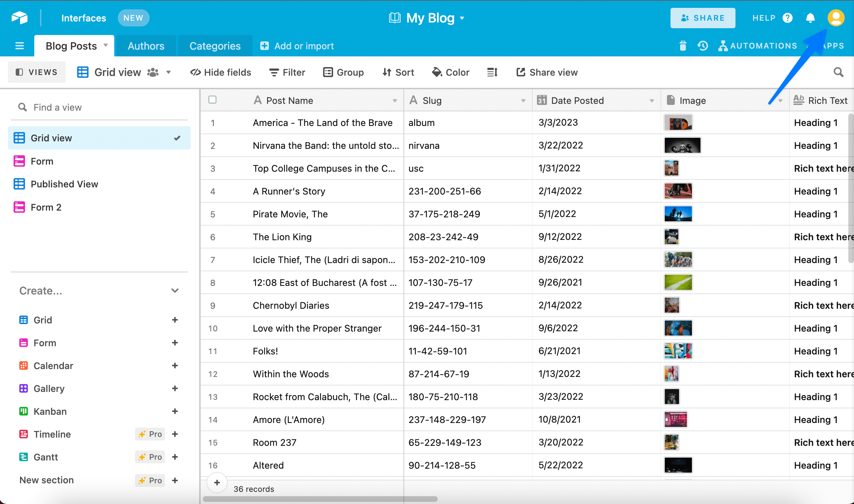Viewport: 854px width, 504px height.
Task: Open the Post Name field dropdown
Action: pyautogui.click(x=395, y=100)
